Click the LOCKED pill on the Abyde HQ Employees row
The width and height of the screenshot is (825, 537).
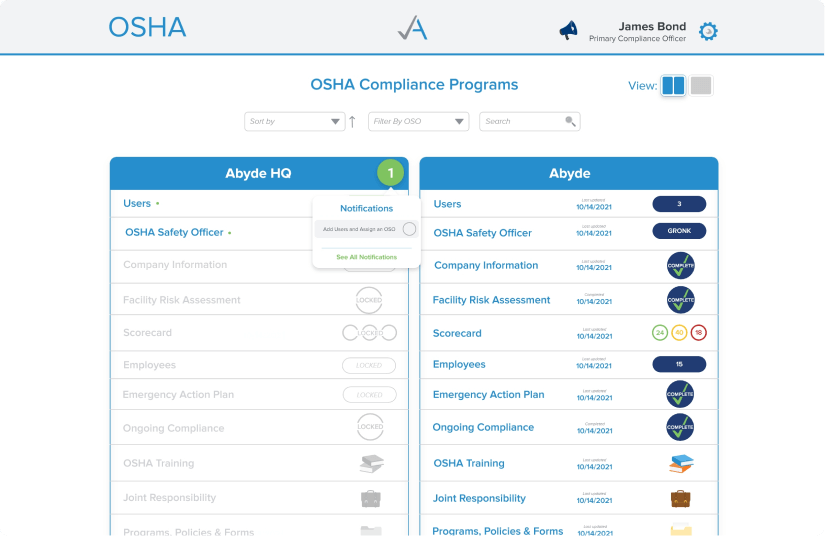(369, 366)
